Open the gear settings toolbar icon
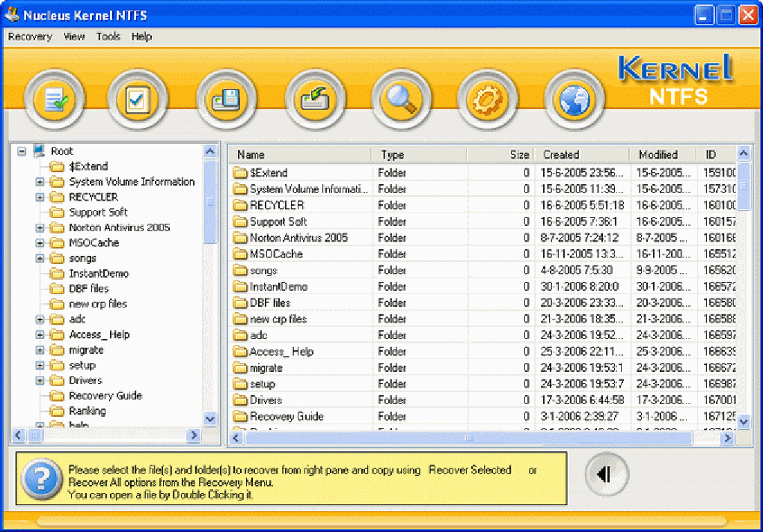Image resolution: width=763 pixels, height=532 pixels. 487,100
